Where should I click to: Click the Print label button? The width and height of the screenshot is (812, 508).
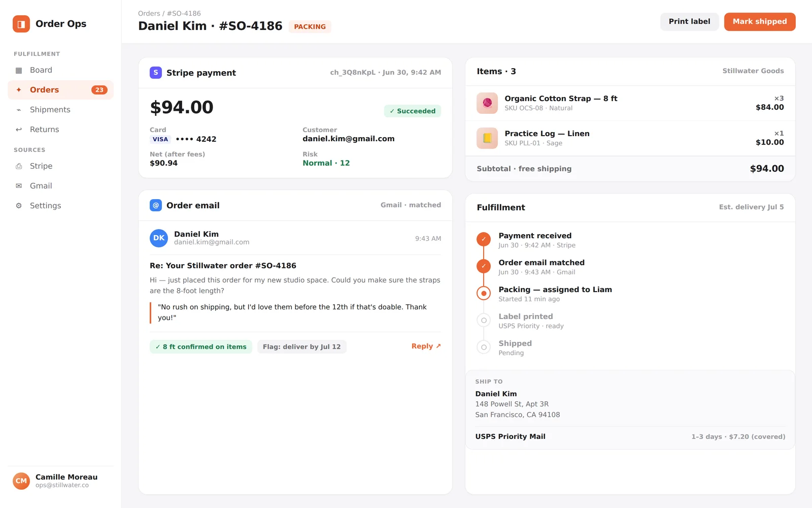coord(689,22)
